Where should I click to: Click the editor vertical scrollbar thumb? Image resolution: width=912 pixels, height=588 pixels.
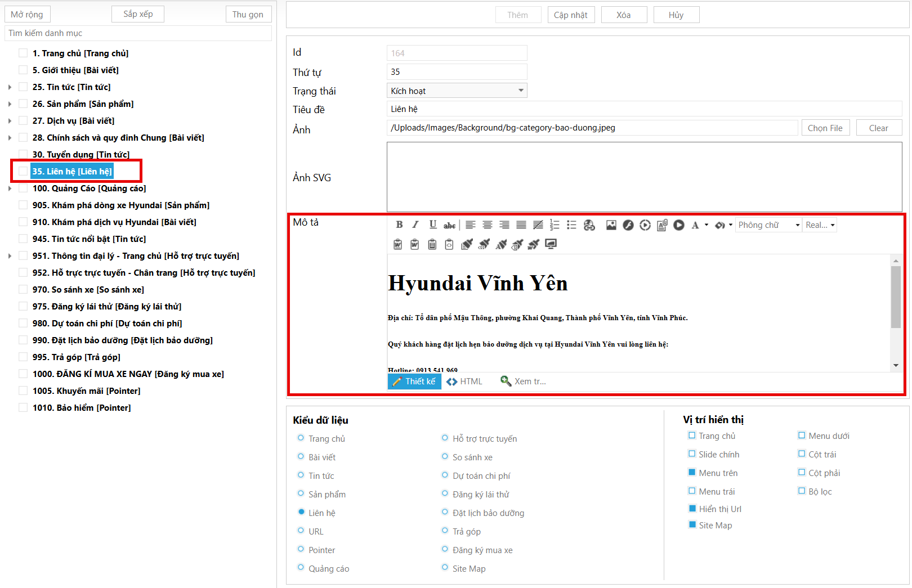click(896, 297)
